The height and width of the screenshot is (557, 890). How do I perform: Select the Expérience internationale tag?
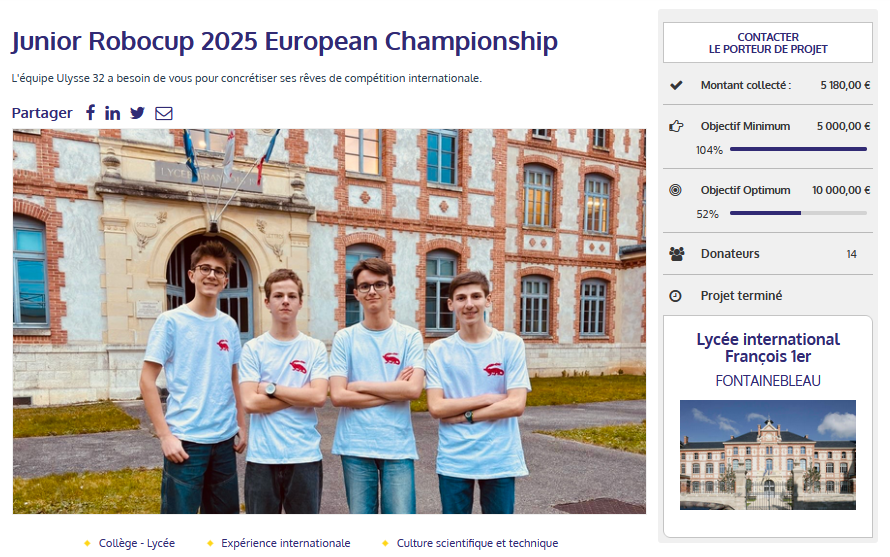[x=285, y=543]
